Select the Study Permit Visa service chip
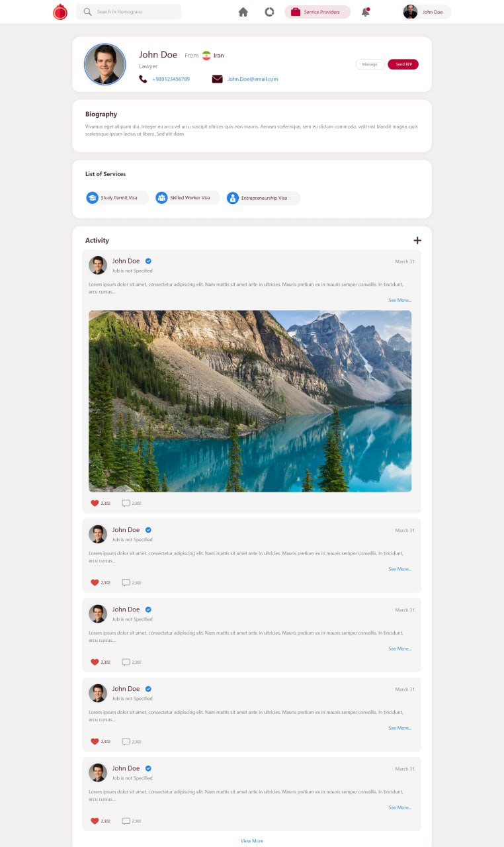 (x=117, y=198)
